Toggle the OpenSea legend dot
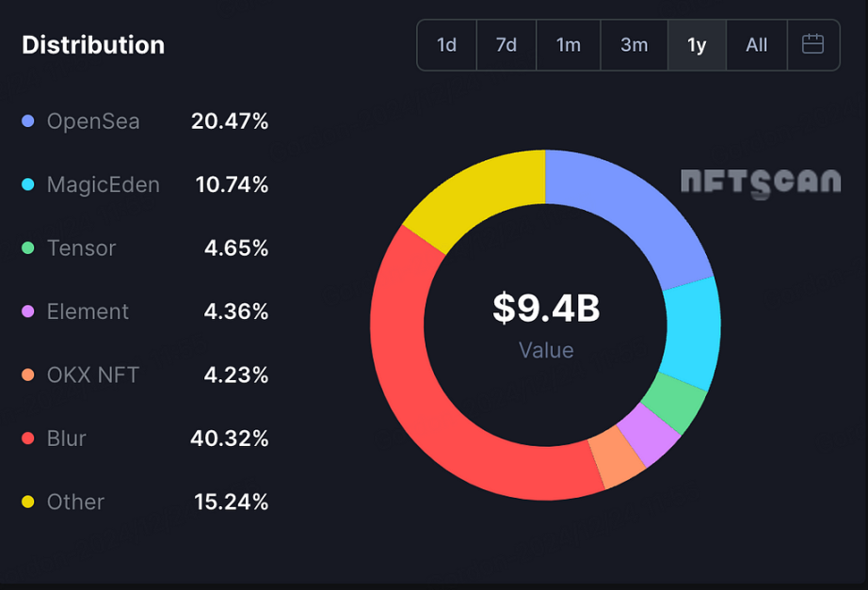Image resolution: width=868 pixels, height=590 pixels. point(27,121)
